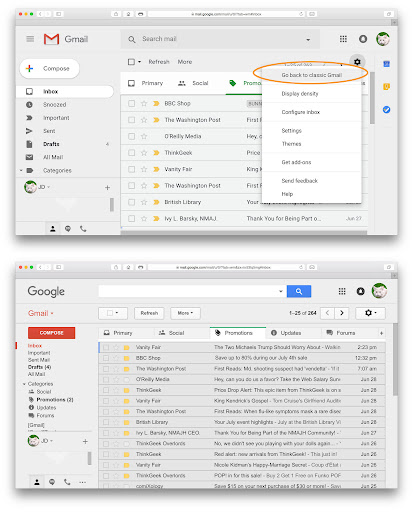The image size is (413, 512).
Task: Open the More dropdown in classic Gmail
Action: pyautogui.click(x=185, y=313)
